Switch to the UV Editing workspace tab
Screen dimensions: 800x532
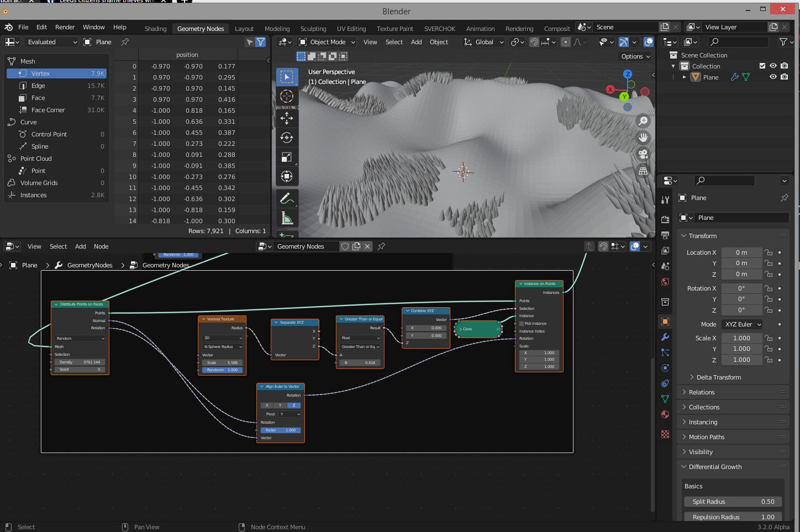pos(351,29)
